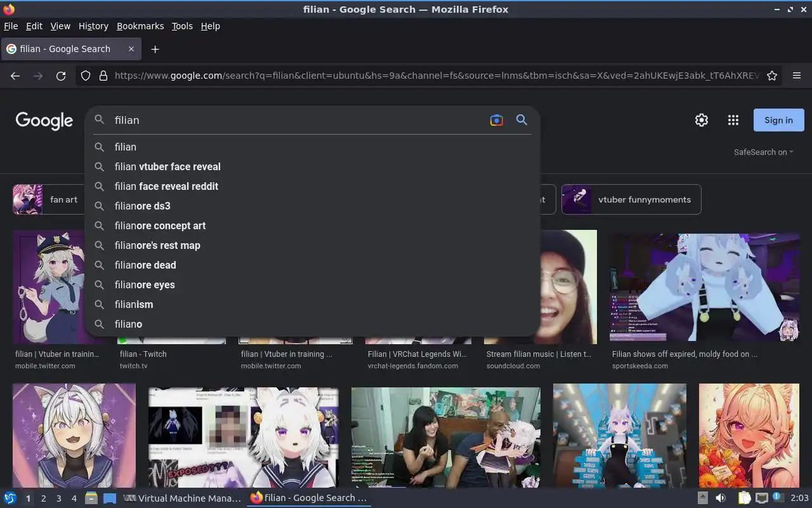Screen dimensions: 812x508
Task: Open the File menu
Action: [11, 26]
